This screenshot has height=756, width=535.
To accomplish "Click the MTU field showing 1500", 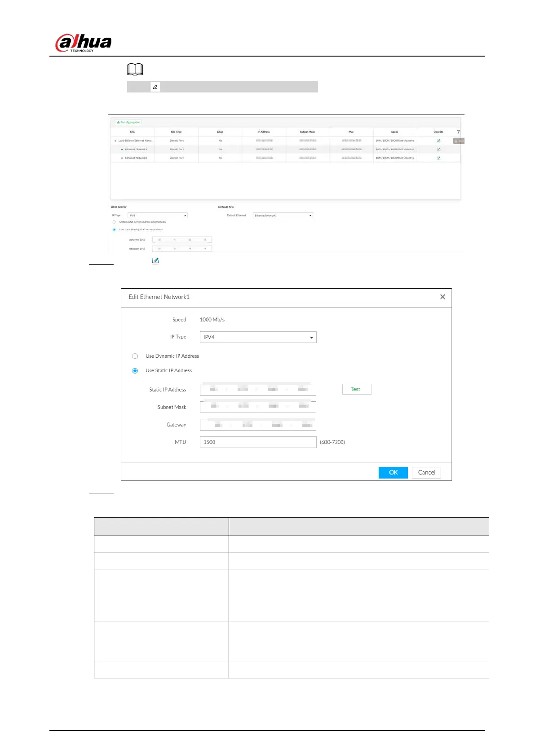I will 258,442.
